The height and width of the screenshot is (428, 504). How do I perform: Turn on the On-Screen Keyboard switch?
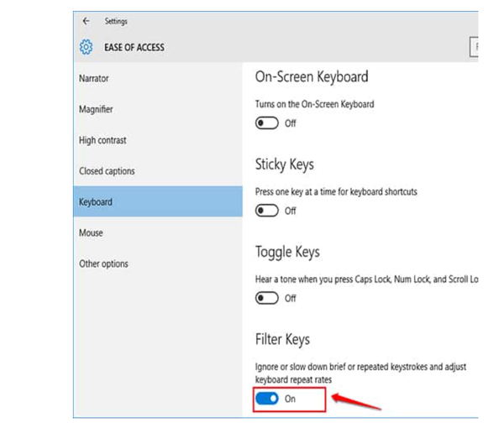[x=267, y=123]
